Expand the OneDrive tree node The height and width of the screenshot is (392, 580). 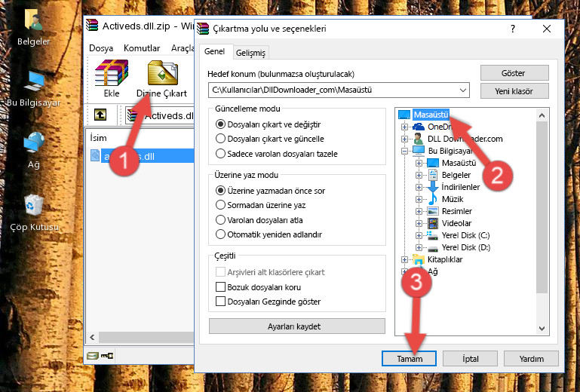click(404, 127)
